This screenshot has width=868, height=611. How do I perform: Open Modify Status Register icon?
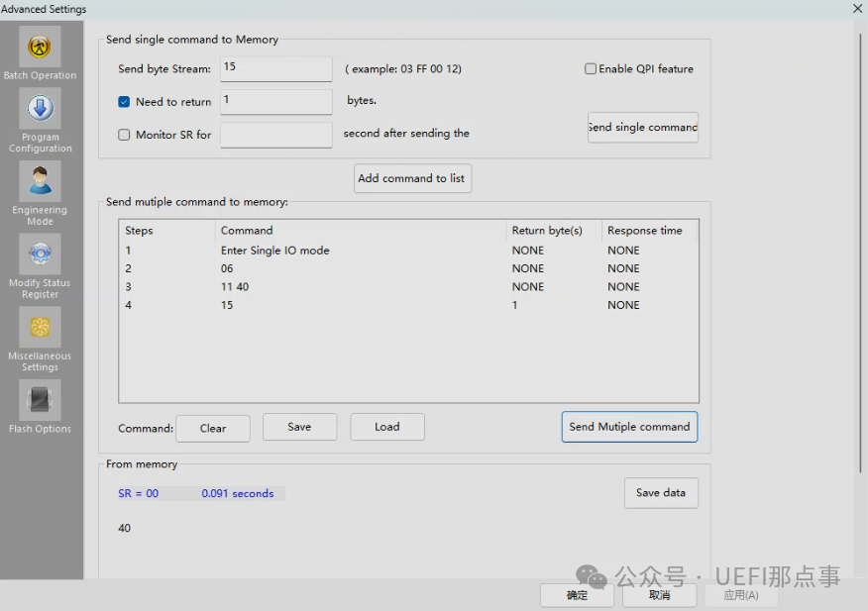point(40,255)
